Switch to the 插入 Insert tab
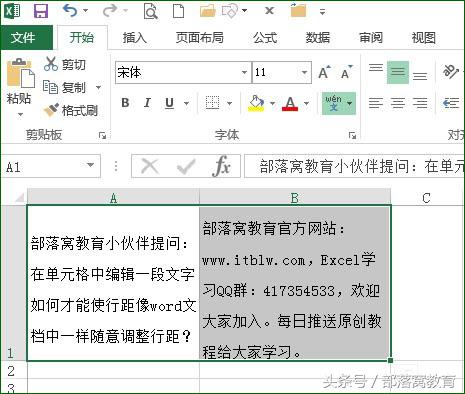This screenshot has width=465, height=394. pyautogui.click(x=134, y=37)
